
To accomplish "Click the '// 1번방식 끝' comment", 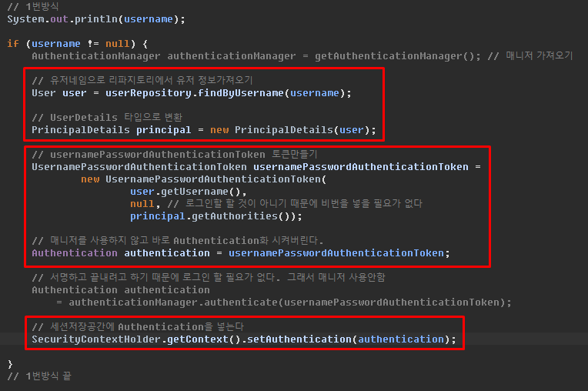I will coord(39,376).
